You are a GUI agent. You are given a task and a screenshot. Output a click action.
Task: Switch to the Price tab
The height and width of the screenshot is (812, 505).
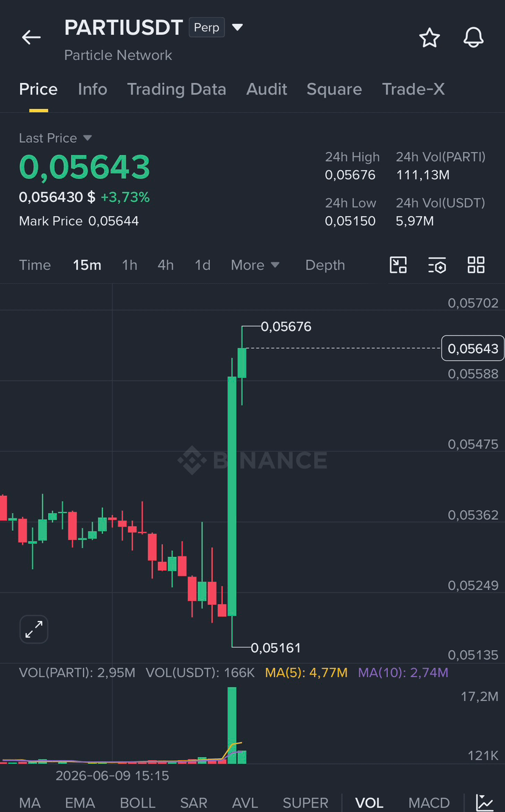(x=38, y=89)
